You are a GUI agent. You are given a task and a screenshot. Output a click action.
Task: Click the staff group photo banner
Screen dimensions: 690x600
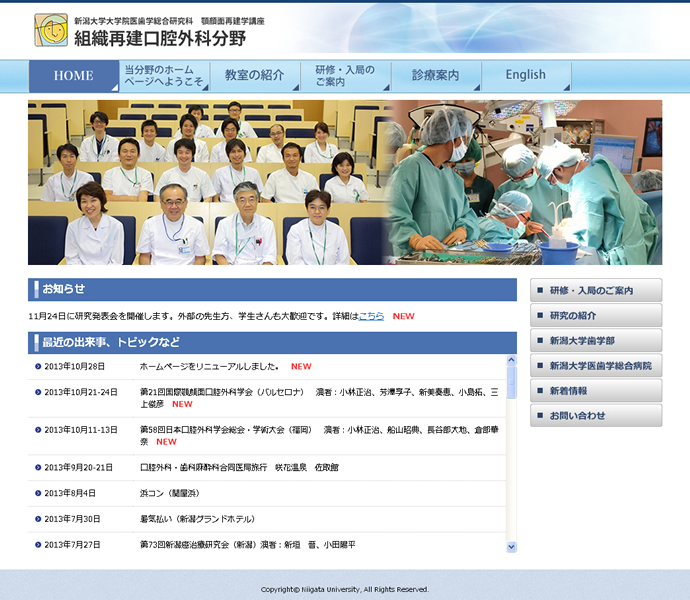click(x=207, y=182)
